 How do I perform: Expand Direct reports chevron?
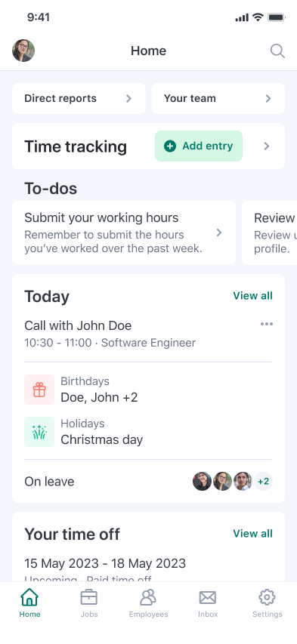(x=128, y=99)
